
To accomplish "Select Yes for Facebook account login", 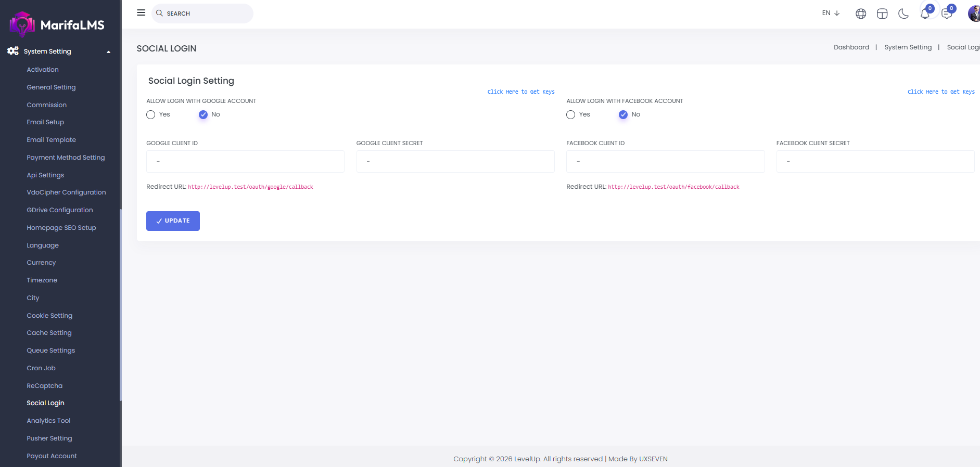I will pyautogui.click(x=571, y=115).
